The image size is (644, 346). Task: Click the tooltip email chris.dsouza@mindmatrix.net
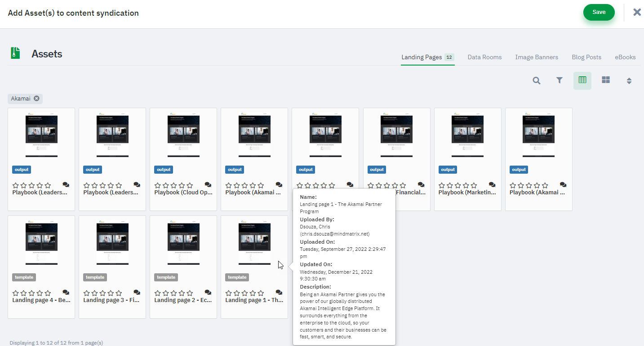click(x=334, y=234)
